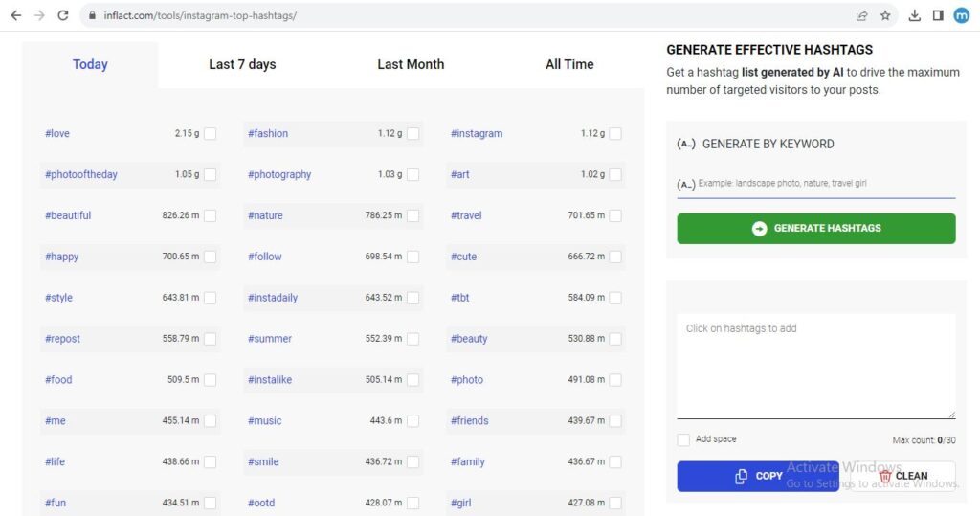Image resolution: width=980 pixels, height=516 pixels.
Task: Click the browser back arrow
Action: (x=16, y=15)
